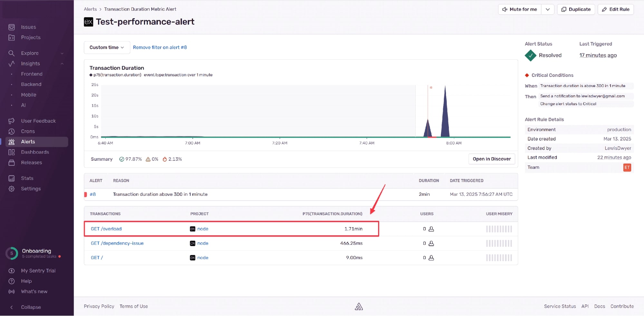Click the Onboarding progress circle

coord(12,253)
